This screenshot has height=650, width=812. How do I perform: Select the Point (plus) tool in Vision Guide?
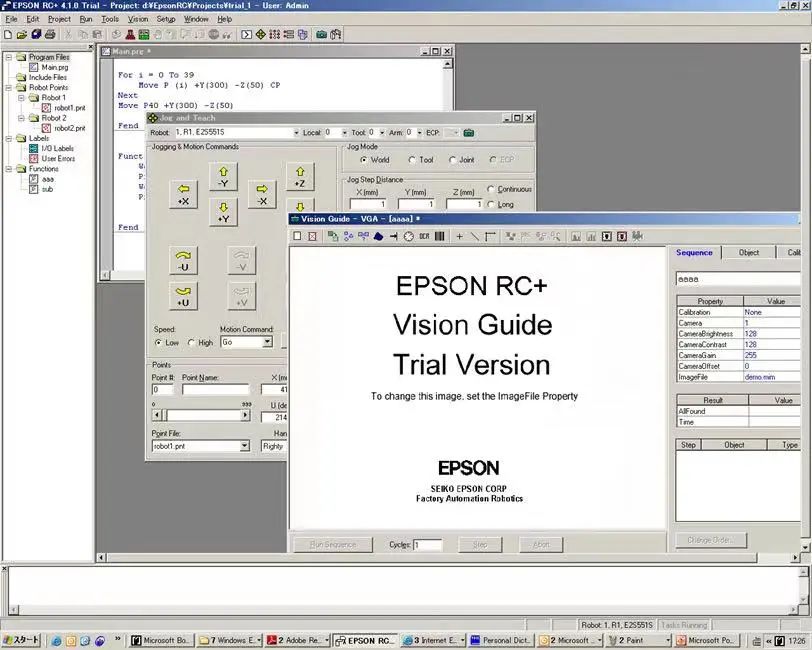[459, 236]
